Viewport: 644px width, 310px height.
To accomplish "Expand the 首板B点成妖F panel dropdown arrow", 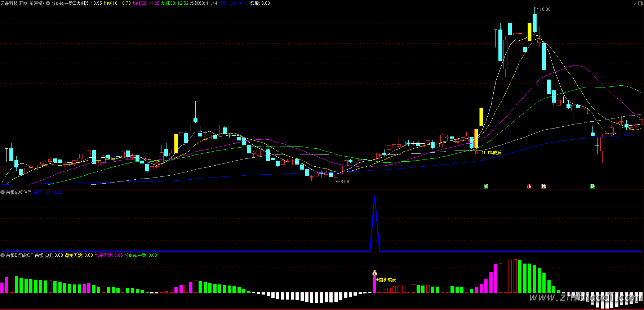I will click(3, 255).
